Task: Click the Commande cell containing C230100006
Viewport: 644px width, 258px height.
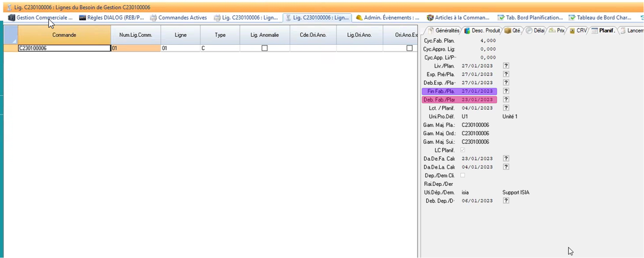Action: click(64, 48)
